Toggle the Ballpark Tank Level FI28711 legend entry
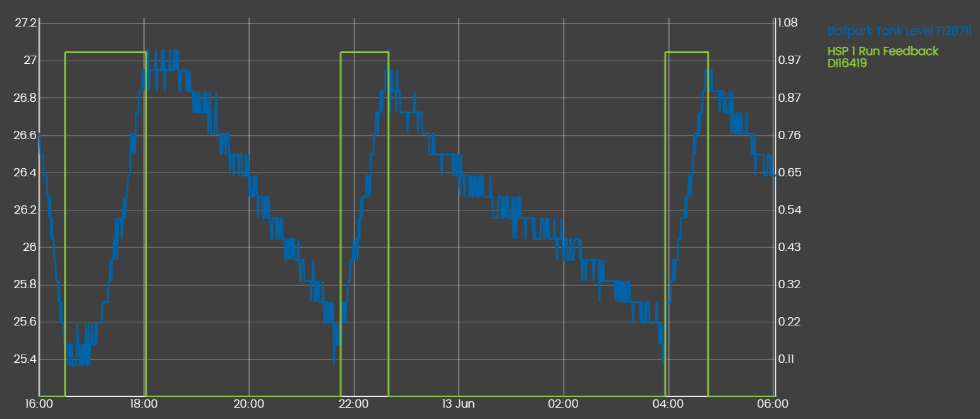 click(x=899, y=31)
